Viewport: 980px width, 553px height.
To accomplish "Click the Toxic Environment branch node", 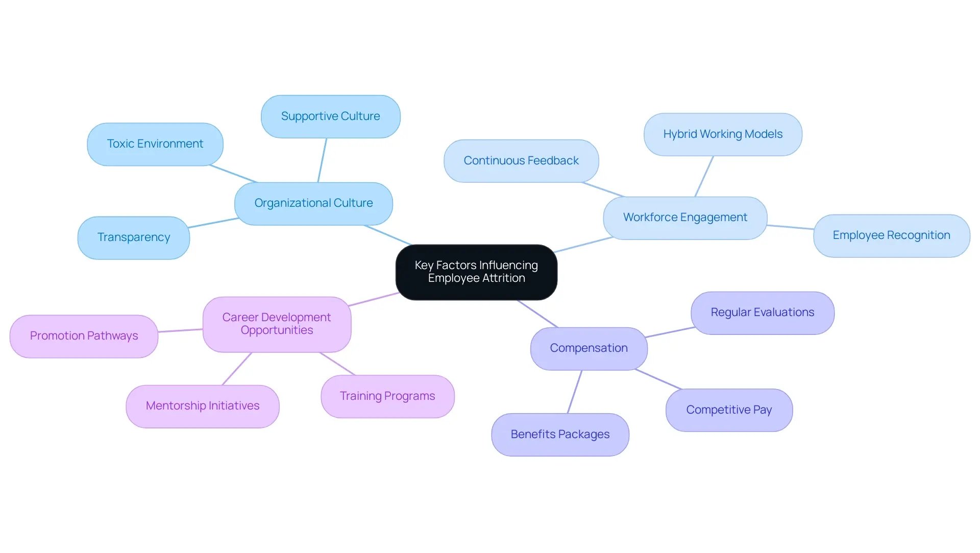I will click(x=156, y=143).
